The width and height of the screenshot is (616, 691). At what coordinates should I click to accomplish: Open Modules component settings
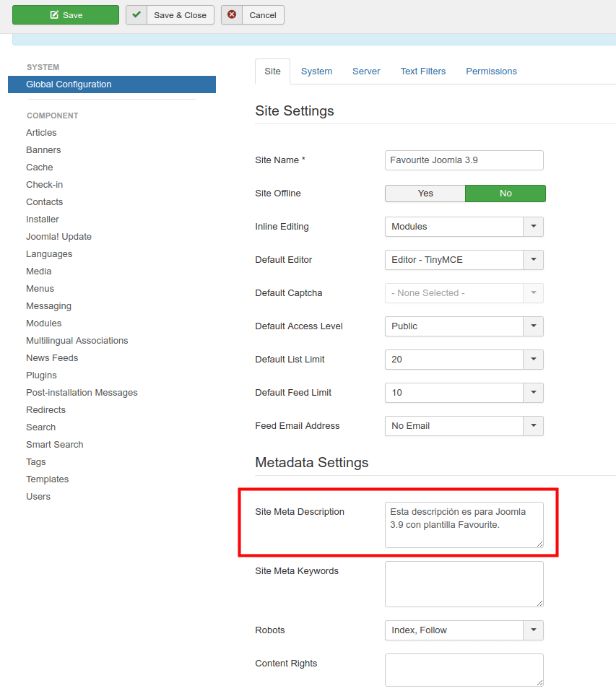tap(43, 323)
